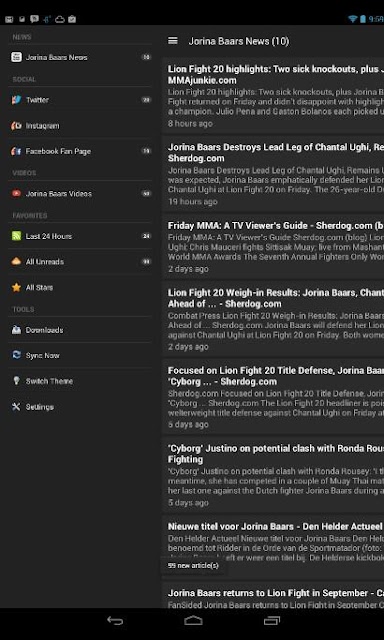Tap the hamburger menu icon

click(x=173, y=41)
